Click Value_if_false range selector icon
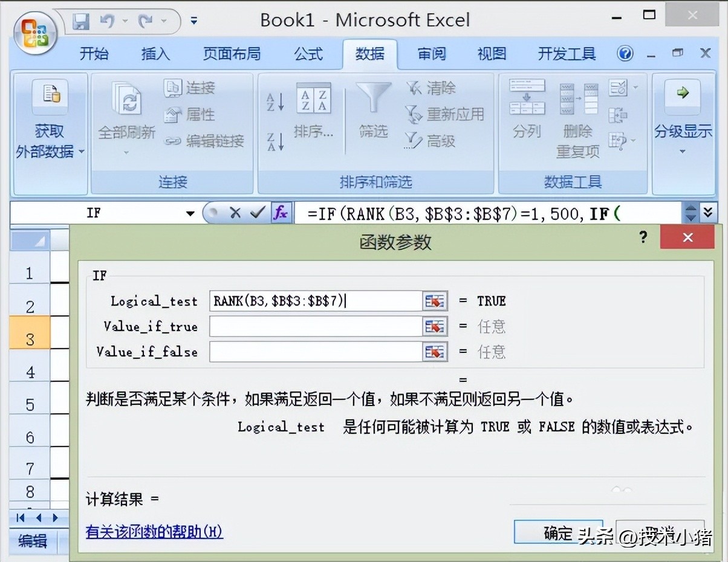Screen dimensions: 728x562 435,352
